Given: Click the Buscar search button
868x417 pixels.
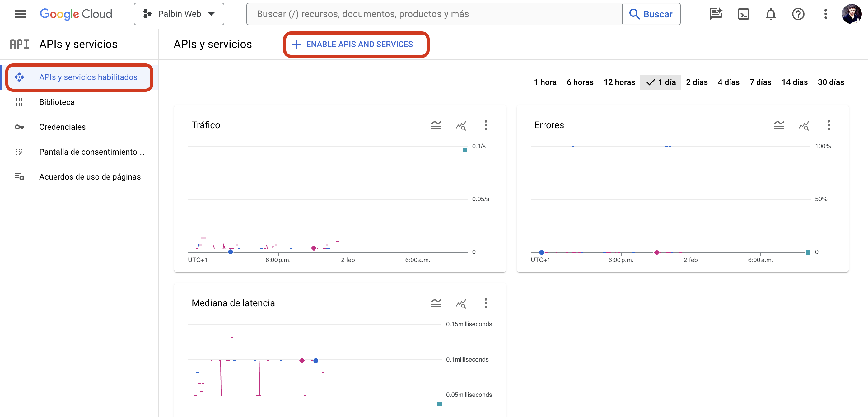Looking at the screenshot, I should [x=651, y=14].
